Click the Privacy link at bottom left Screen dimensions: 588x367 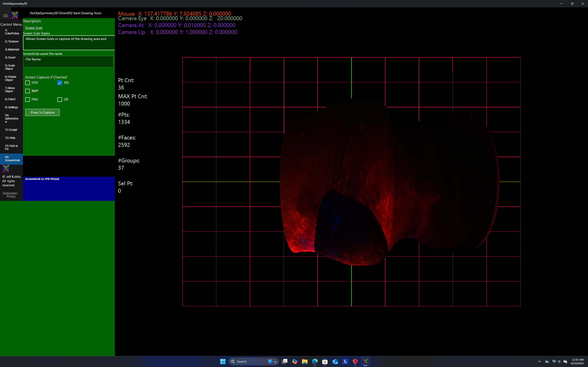11,196
